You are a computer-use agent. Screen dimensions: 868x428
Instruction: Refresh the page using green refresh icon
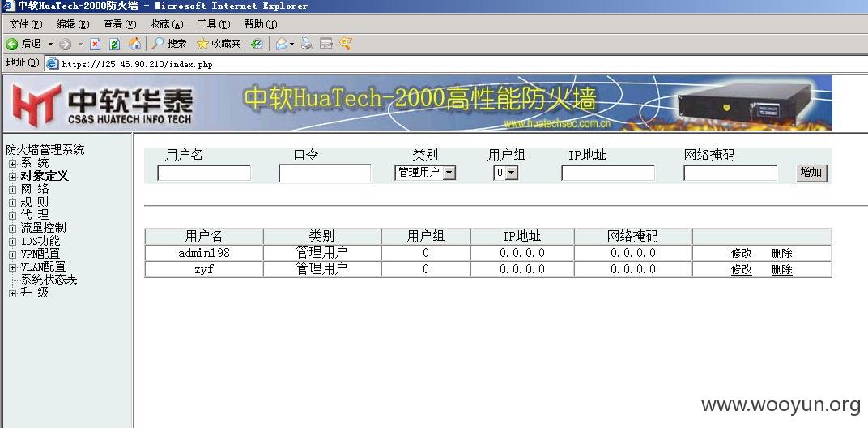coord(114,44)
